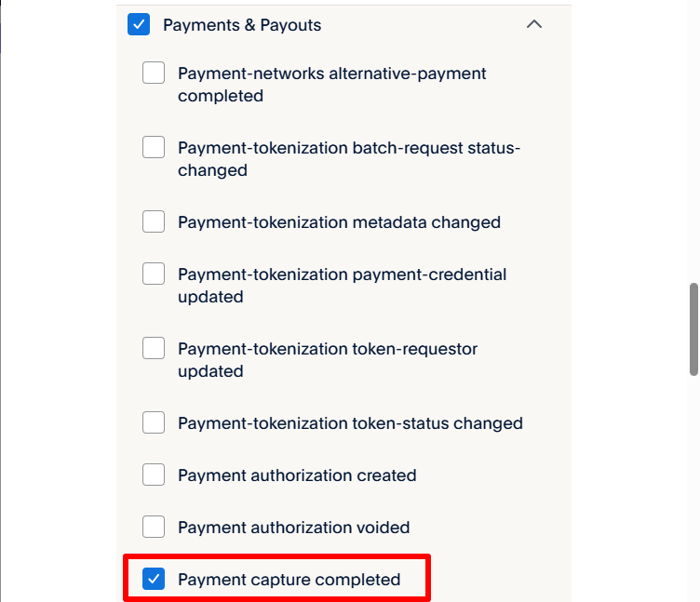The height and width of the screenshot is (602, 700).
Task: Tick the token-status changed checkbox
Action: point(154,423)
